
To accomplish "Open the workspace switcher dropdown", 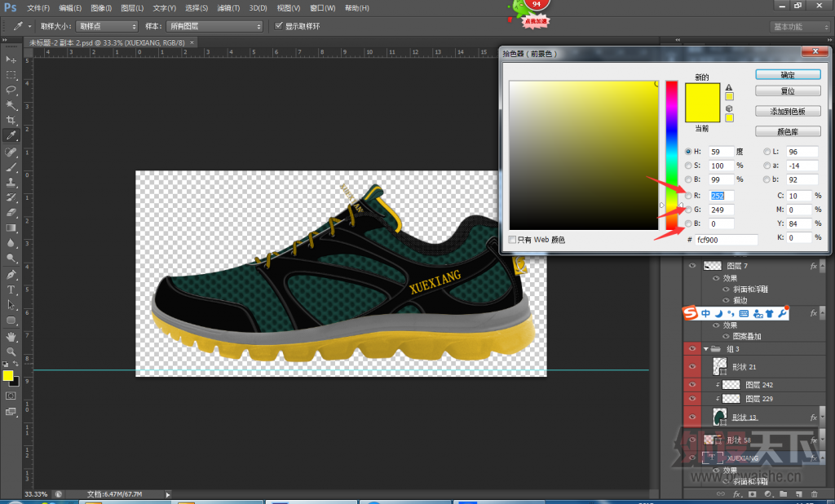I will [x=800, y=27].
